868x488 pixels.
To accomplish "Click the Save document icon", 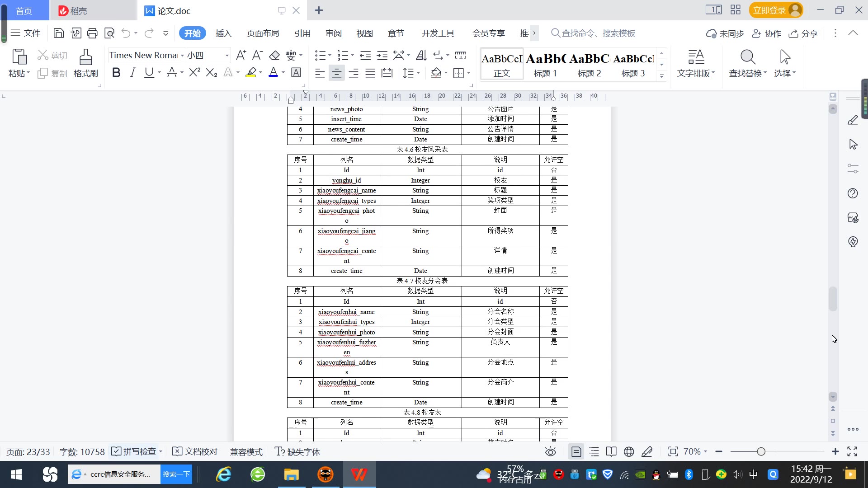I will [58, 33].
